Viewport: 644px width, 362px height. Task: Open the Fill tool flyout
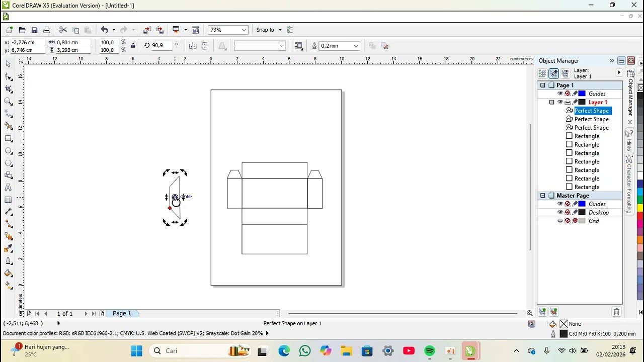point(8,274)
